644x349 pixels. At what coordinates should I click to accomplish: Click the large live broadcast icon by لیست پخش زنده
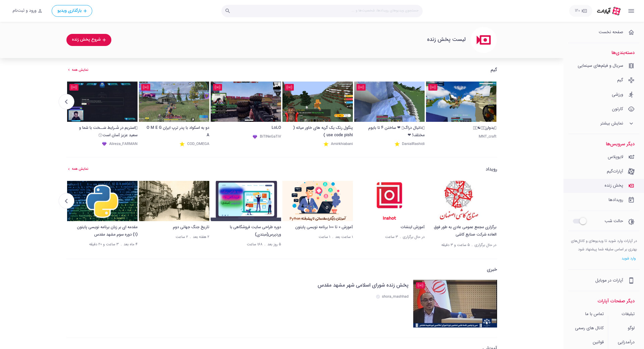(x=484, y=40)
